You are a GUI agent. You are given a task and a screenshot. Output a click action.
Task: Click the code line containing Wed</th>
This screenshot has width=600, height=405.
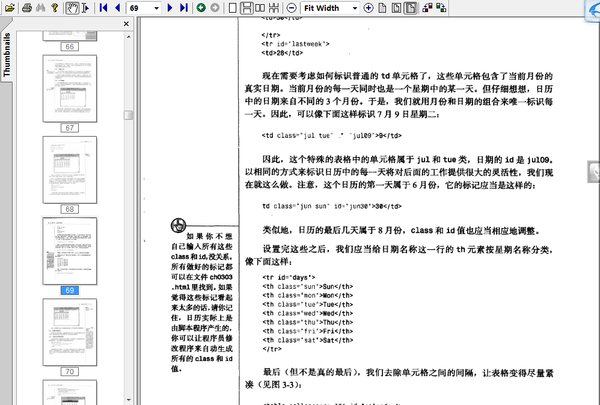pos(308,313)
